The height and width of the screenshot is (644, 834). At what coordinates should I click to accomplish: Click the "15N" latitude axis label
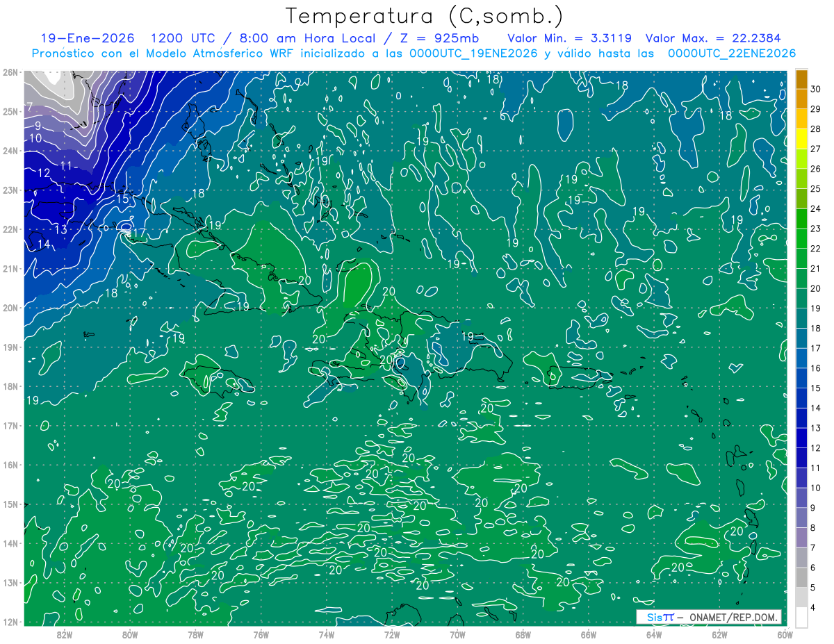[x=10, y=504]
